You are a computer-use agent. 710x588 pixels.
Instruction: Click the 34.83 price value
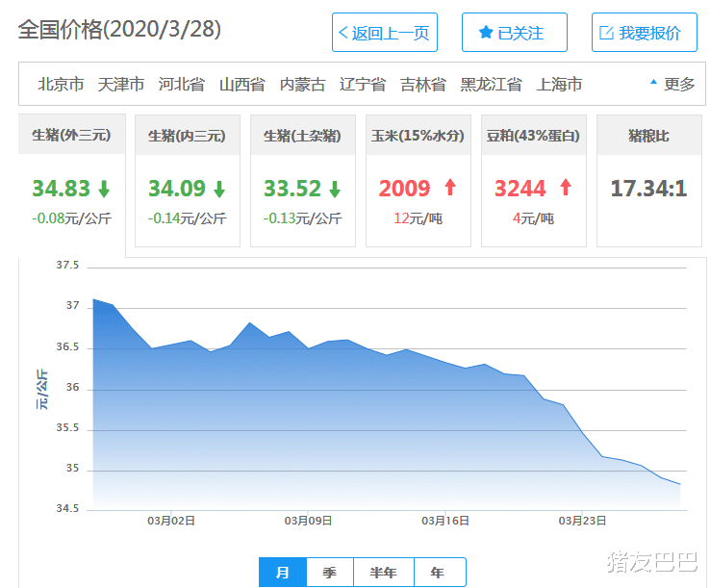point(62,189)
